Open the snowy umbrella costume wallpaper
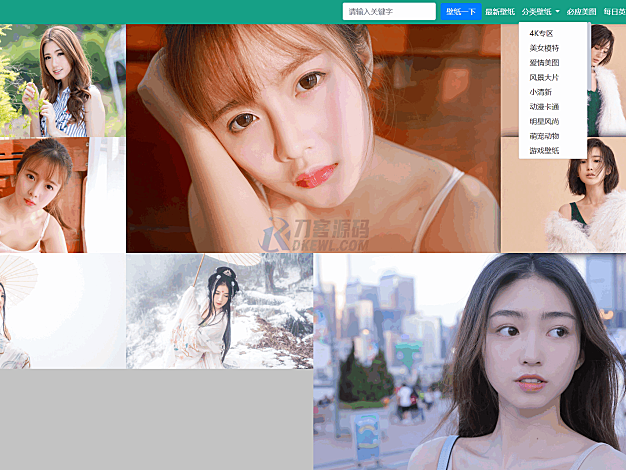The width and height of the screenshot is (626, 470). click(219, 311)
